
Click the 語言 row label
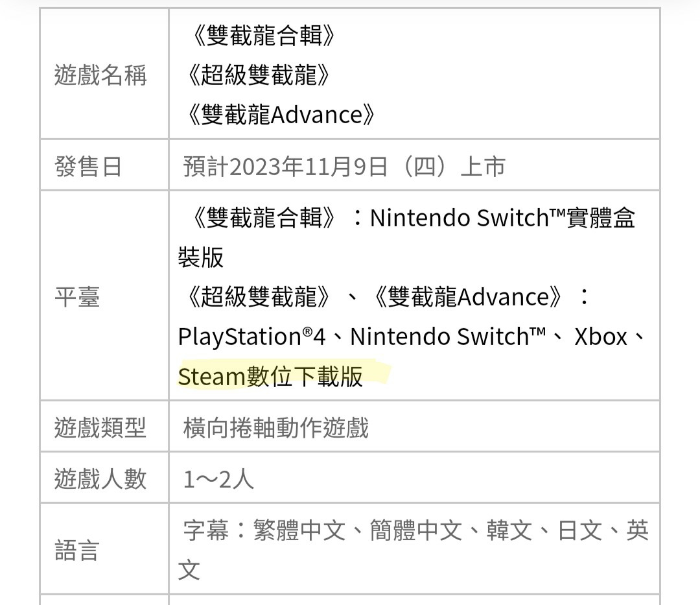coord(77,551)
